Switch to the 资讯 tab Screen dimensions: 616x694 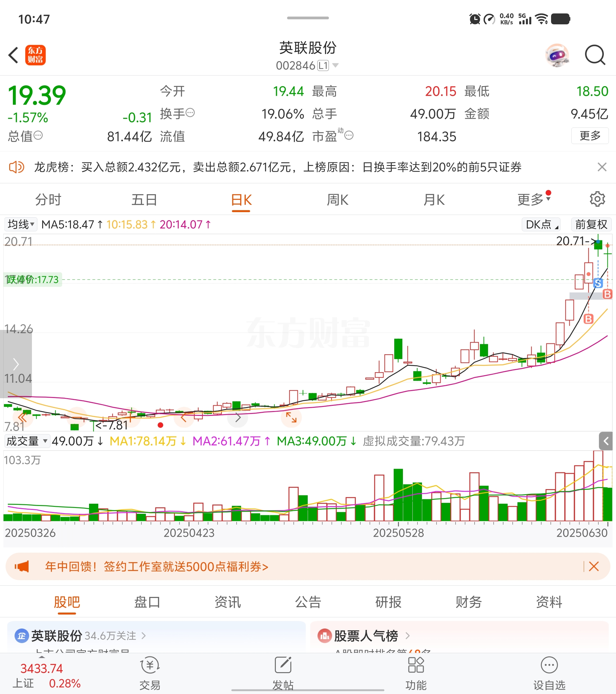(228, 602)
